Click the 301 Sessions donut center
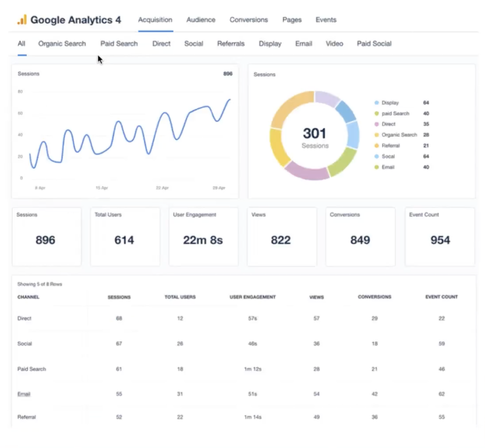This screenshot has width=485, height=448. pos(315,137)
